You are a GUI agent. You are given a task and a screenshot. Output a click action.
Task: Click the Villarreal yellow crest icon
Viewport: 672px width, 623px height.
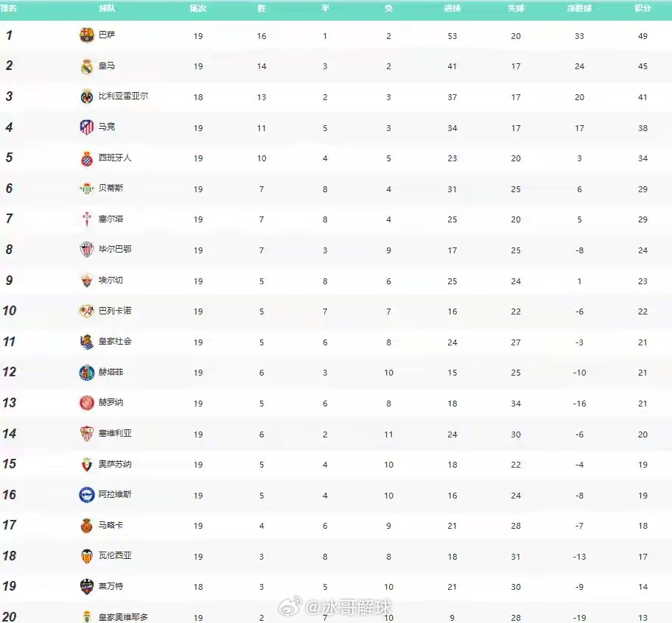[x=86, y=96]
